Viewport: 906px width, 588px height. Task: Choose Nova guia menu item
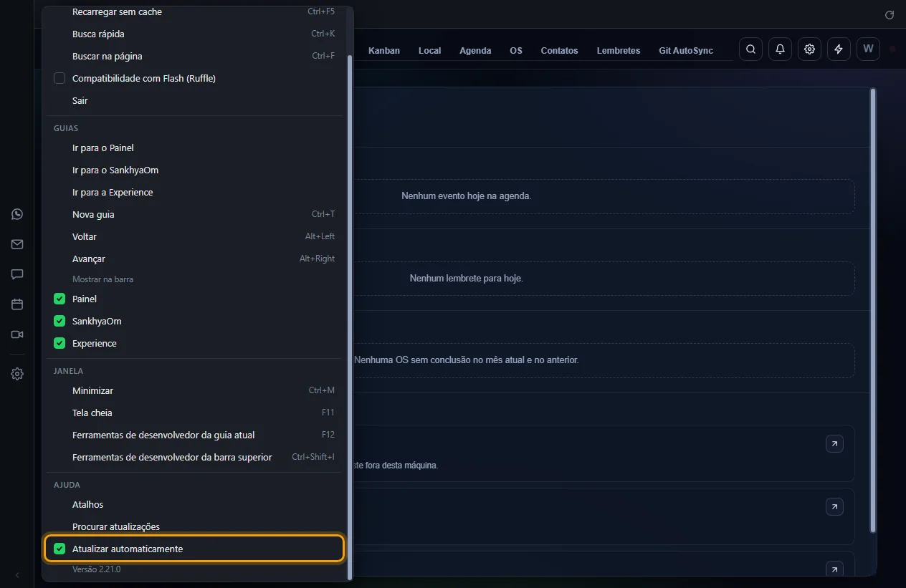click(x=194, y=214)
